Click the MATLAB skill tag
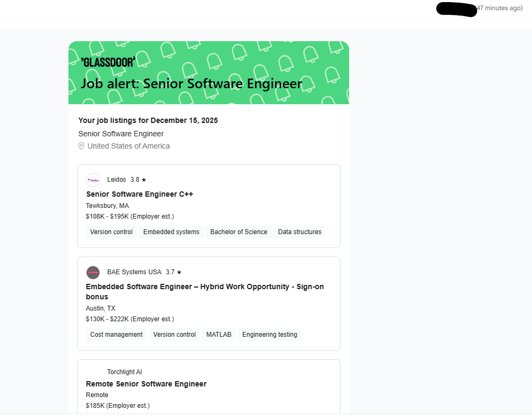532x418 pixels. tap(219, 335)
